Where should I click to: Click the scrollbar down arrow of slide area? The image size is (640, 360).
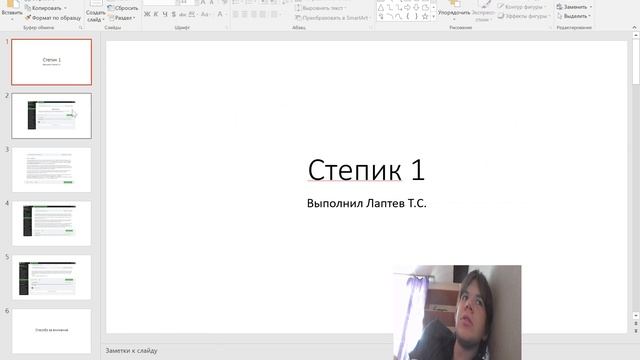pos(636,316)
